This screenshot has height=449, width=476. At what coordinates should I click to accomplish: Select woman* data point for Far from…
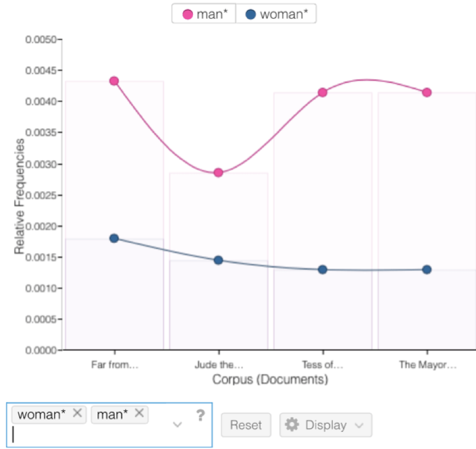114,238
